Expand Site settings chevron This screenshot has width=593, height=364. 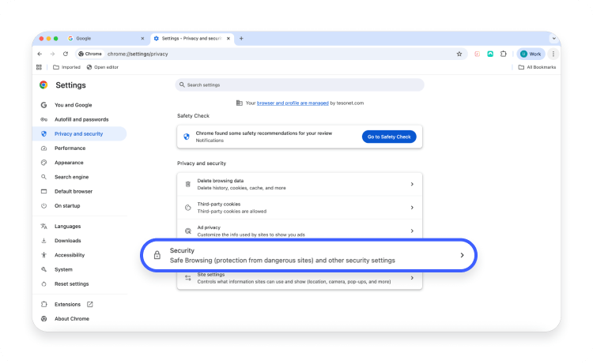[412, 278]
